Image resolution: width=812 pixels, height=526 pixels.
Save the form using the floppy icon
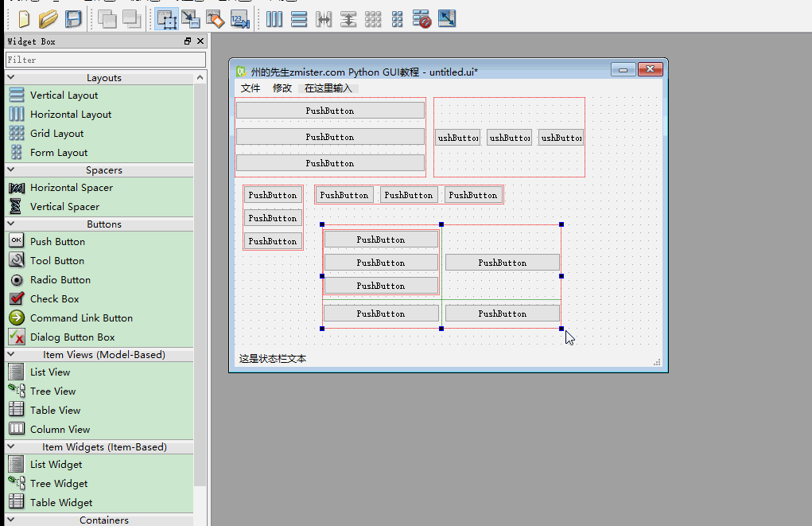click(73, 18)
